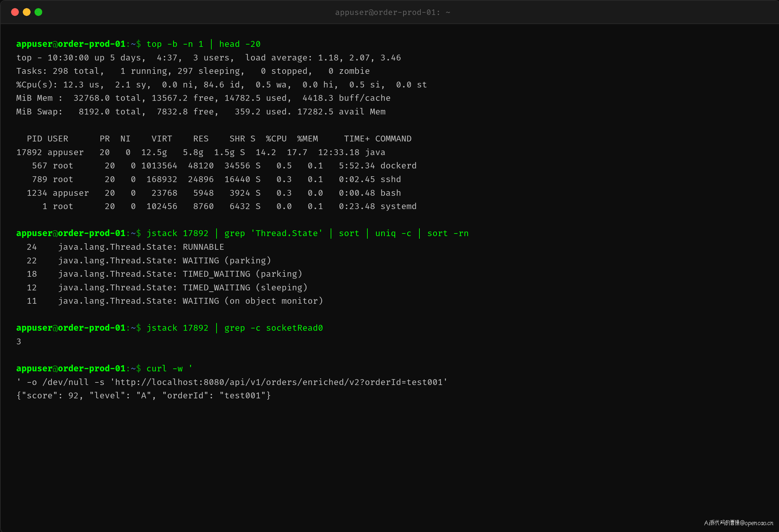Click the '-o /dev/null' option text
779x532 pixels.
(58, 382)
